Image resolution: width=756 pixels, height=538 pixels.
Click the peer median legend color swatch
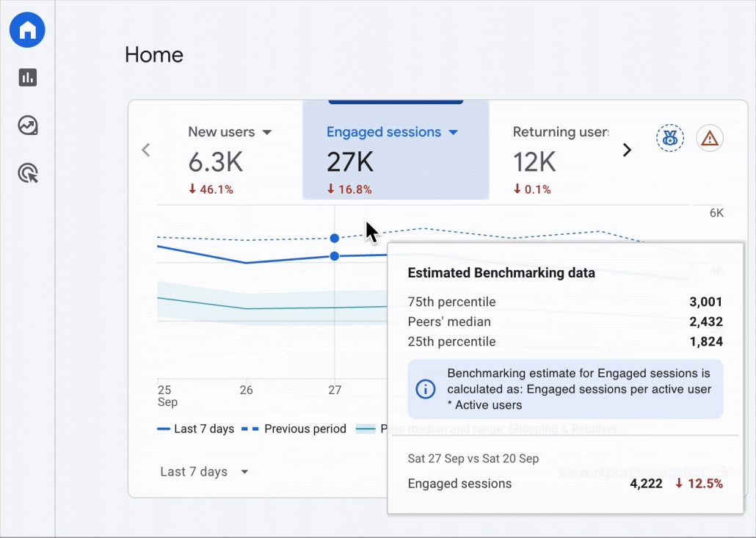coord(366,429)
